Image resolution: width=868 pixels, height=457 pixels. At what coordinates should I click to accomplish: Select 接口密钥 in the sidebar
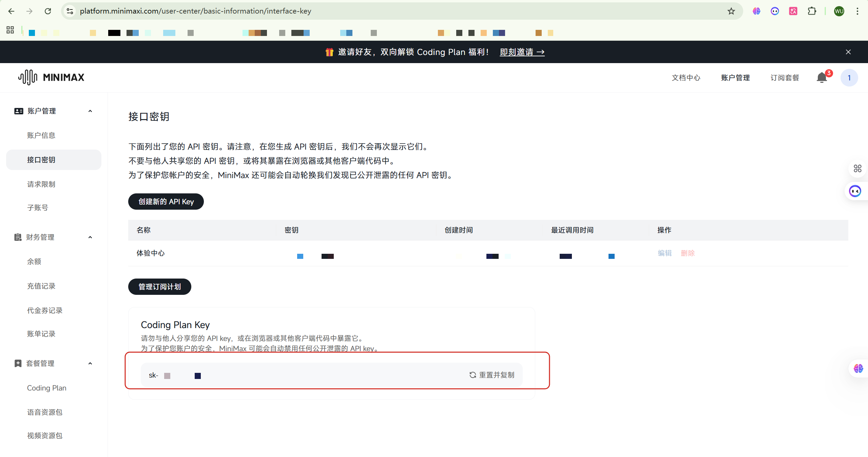pos(54,160)
